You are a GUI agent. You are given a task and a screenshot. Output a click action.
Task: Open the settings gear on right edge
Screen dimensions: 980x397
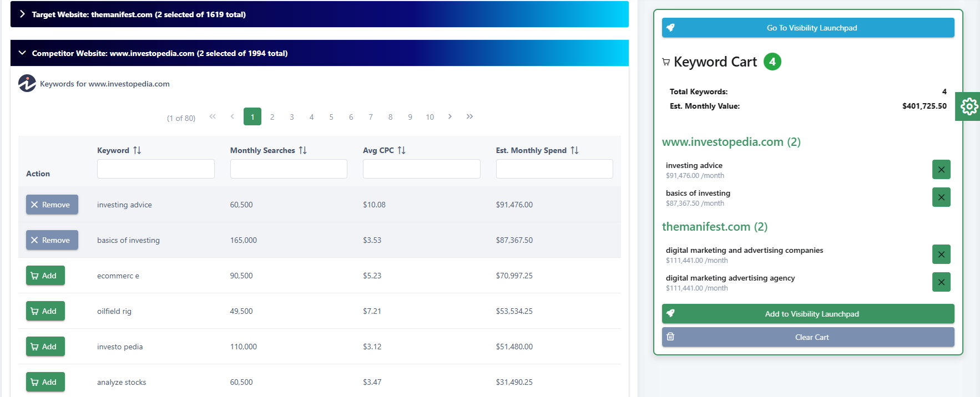click(968, 106)
